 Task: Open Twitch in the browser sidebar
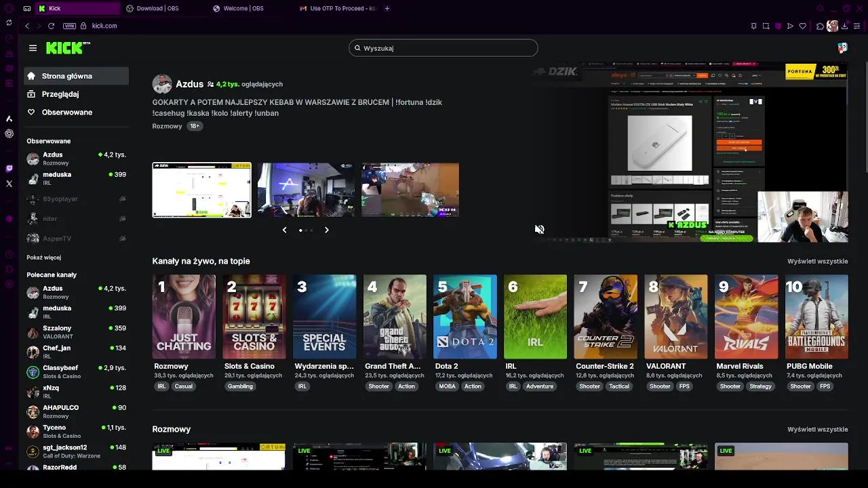9,169
